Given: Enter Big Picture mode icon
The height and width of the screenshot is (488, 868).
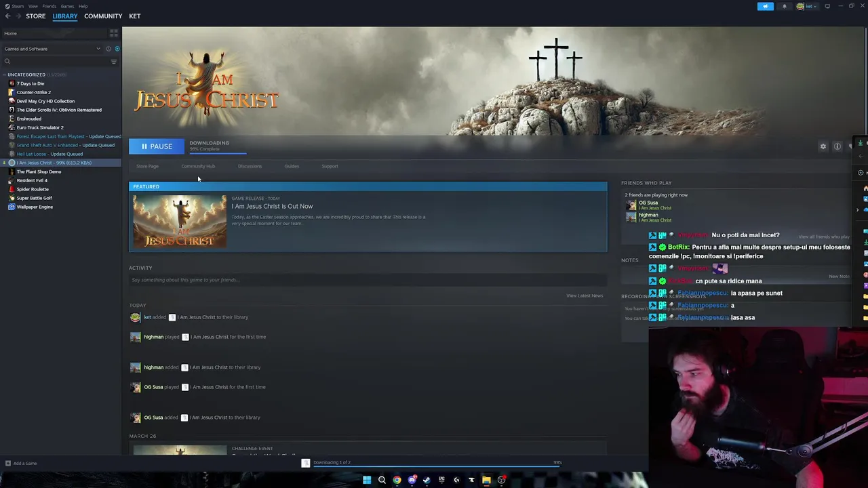Looking at the screenshot, I should tap(827, 6).
